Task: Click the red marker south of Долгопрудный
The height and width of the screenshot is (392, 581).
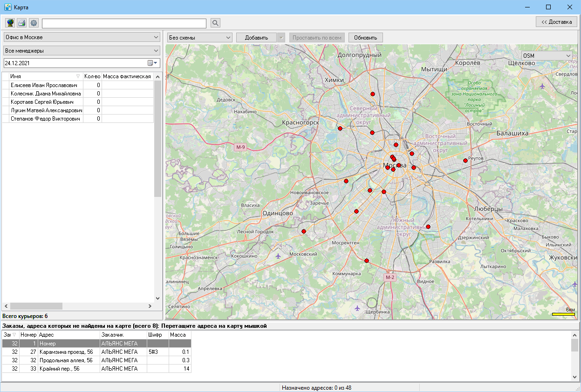Action: click(373, 94)
